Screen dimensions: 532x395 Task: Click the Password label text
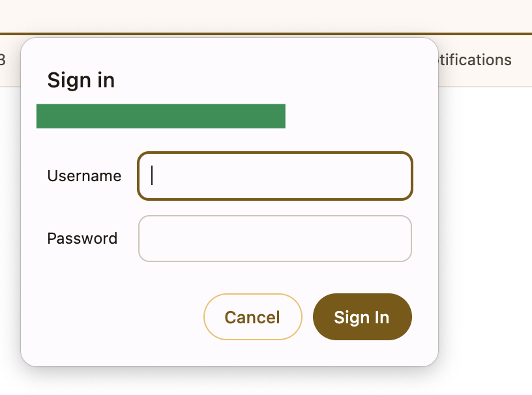(82, 239)
